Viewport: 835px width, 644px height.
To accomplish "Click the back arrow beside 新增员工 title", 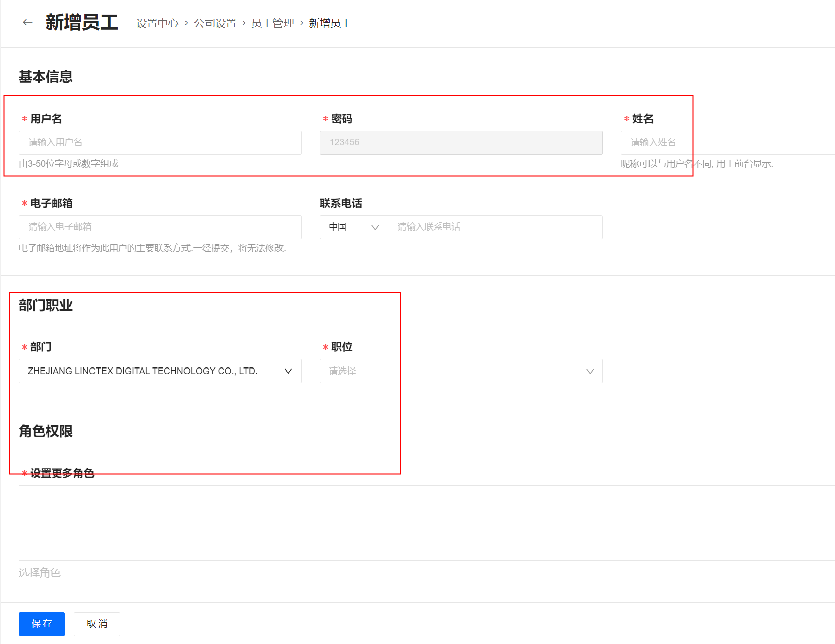I will coord(28,22).
